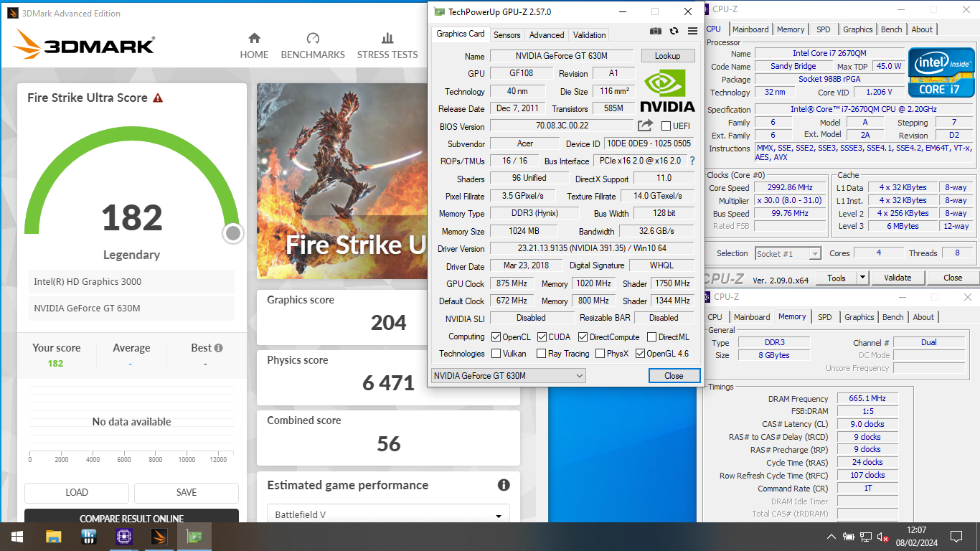The height and width of the screenshot is (551, 980).
Task: Open muted volume tray icon
Action: pos(883,537)
